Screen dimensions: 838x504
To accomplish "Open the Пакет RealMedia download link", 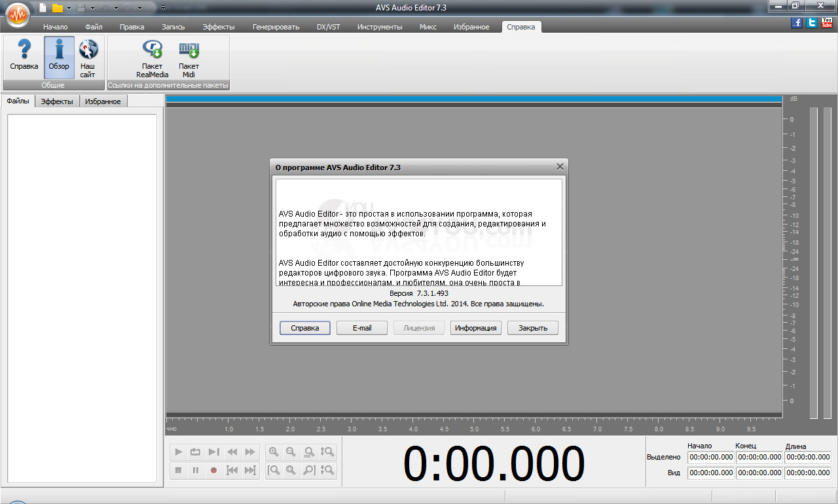I will coord(152,58).
